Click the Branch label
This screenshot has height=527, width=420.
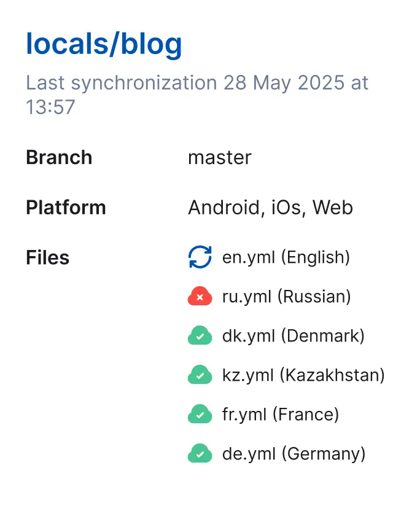click(59, 157)
